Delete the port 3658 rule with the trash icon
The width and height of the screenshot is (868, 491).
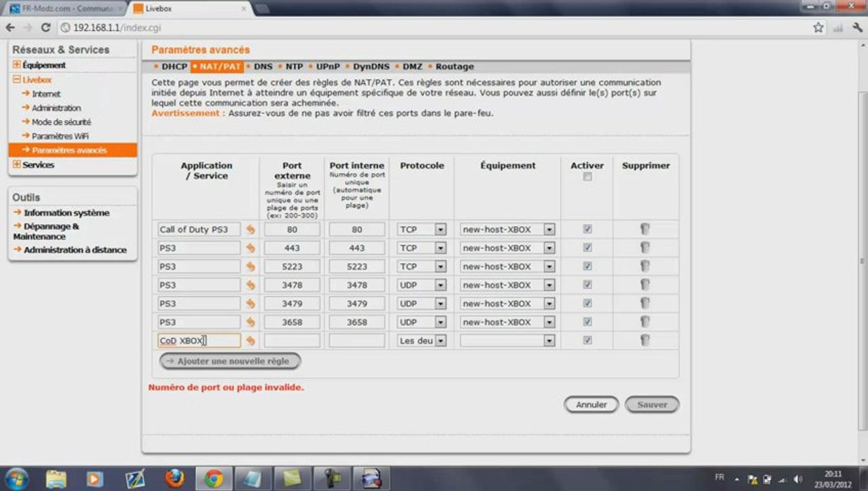(x=645, y=321)
